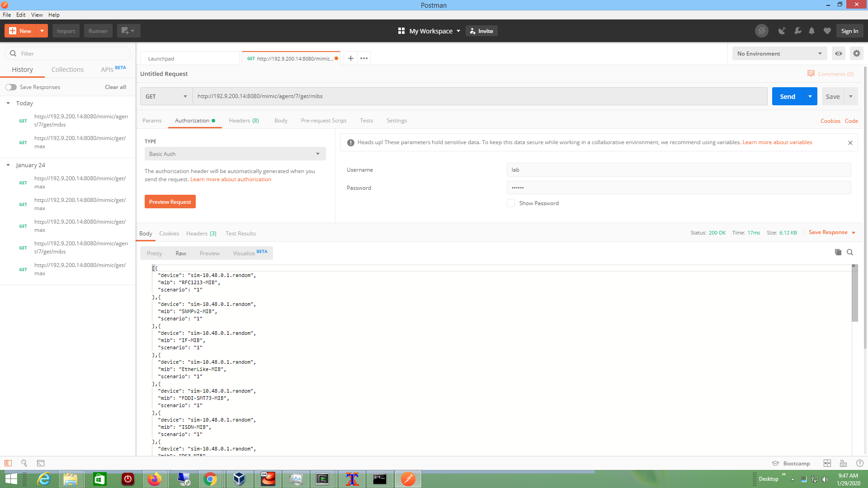
Task: Click Learn more about authorization
Action: click(x=231, y=179)
